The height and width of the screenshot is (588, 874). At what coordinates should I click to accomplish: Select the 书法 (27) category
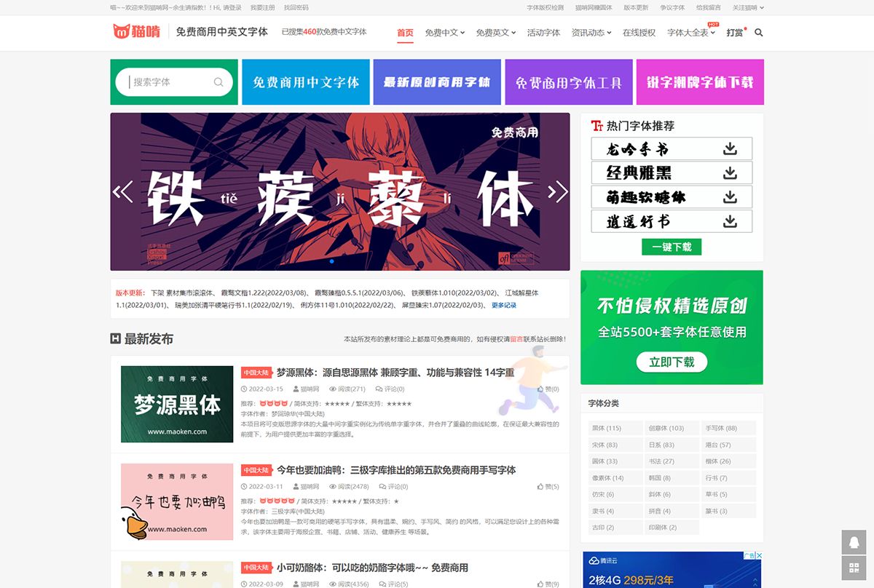point(672,461)
